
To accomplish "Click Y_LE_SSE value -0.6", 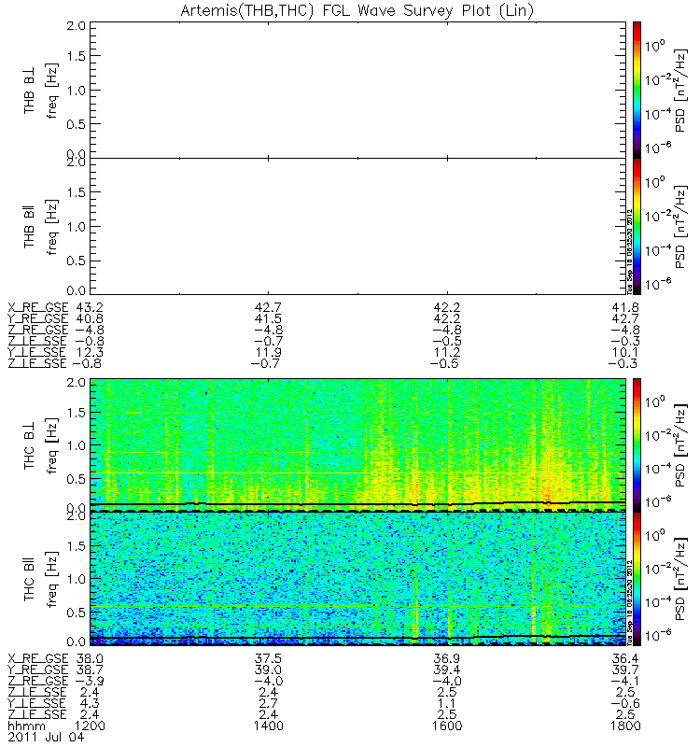I will [623, 704].
